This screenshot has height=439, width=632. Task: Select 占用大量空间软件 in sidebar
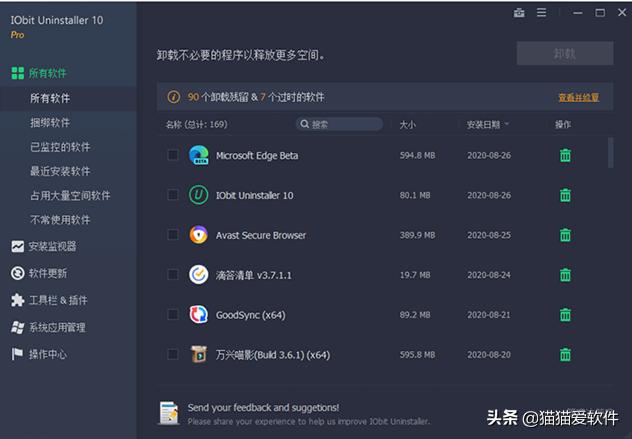tap(70, 196)
